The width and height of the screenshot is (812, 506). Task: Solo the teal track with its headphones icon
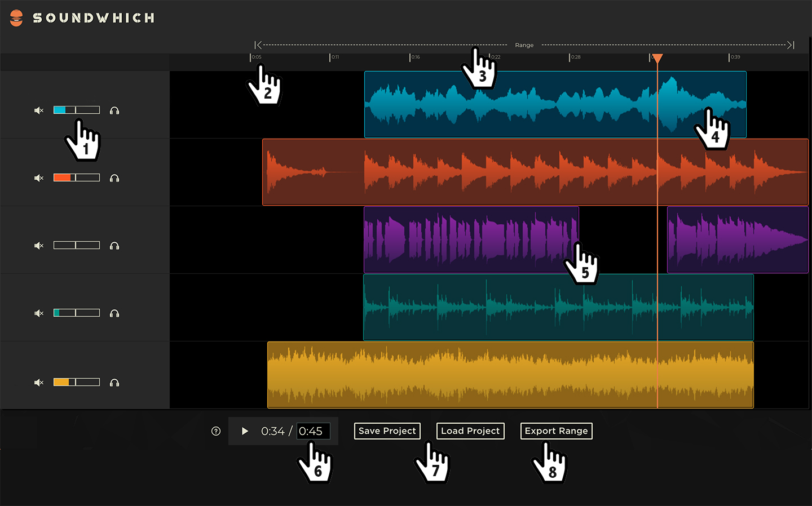pyautogui.click(x=114, y=313)
